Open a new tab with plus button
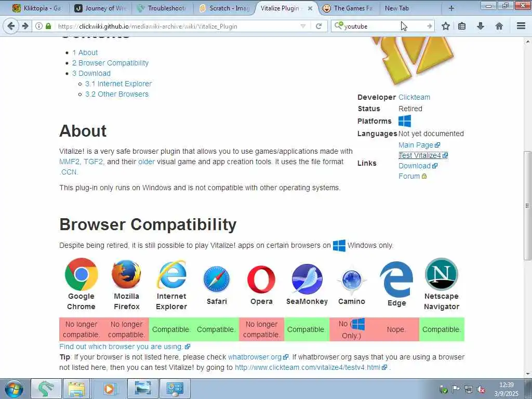 click(x=451, y=8)
